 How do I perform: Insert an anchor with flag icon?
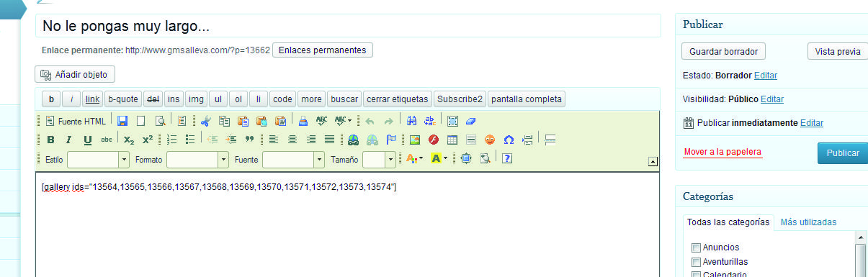[391, 140]
